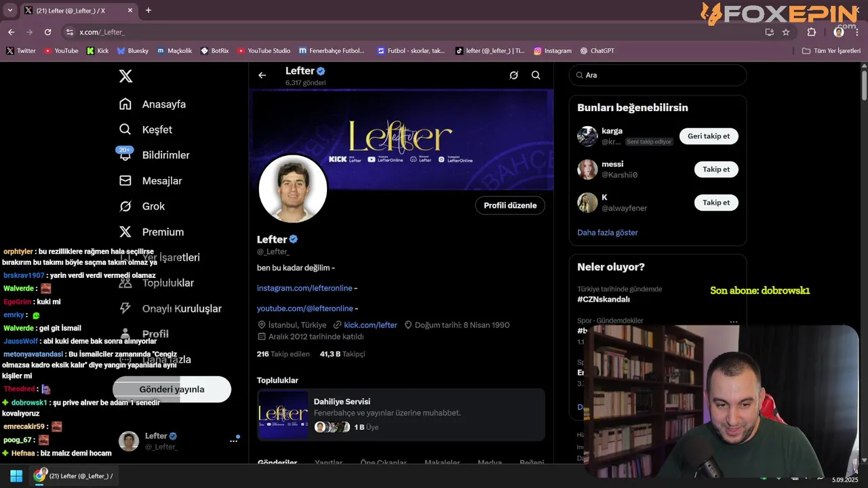This screenshot has width=868, height=488.
Task: Open new browser tab plus button
Action: 149,10
